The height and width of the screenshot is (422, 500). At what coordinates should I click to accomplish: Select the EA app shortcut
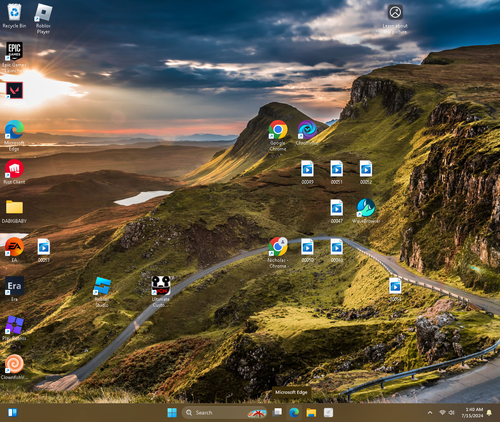tap(14, 247)
